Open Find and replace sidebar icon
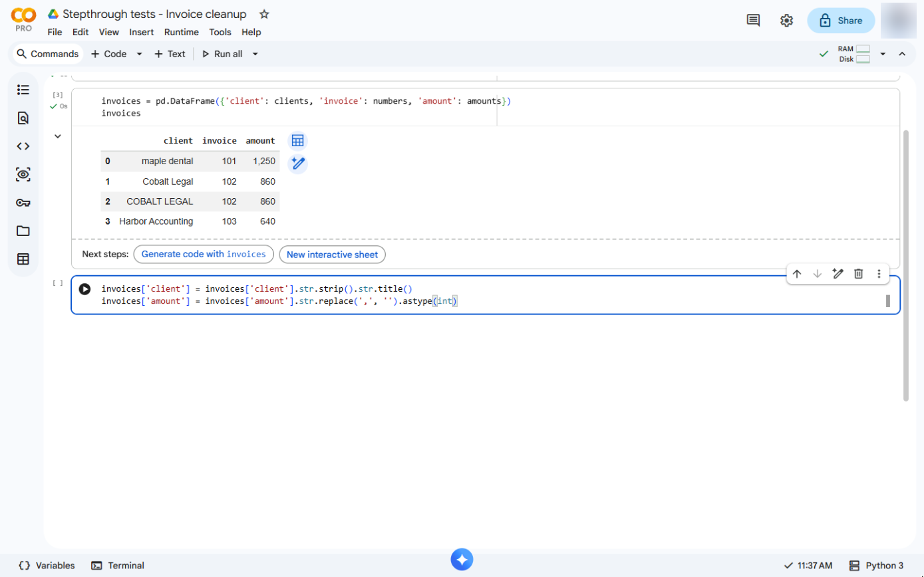The width and height of the screenshot is (924, 577). pyautogui.click(x=23, y=118)
